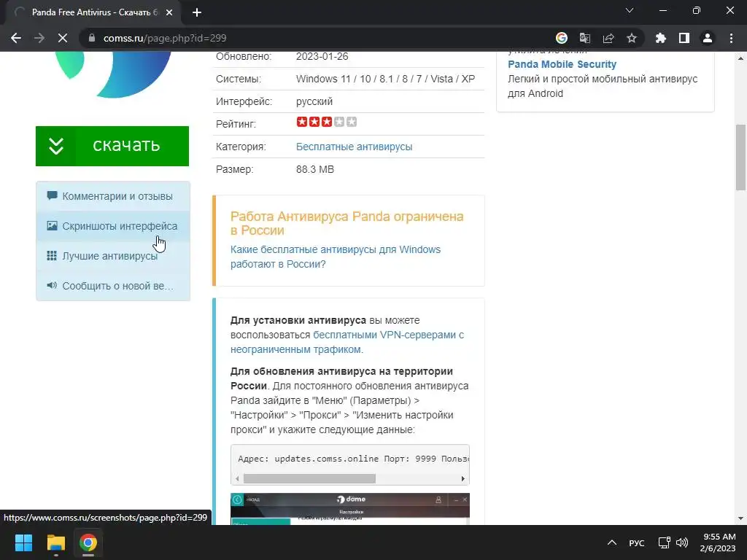The width and height of the screenshot is (747, 560).
Task: Open the network status tray icon
Action: [664, 542]
